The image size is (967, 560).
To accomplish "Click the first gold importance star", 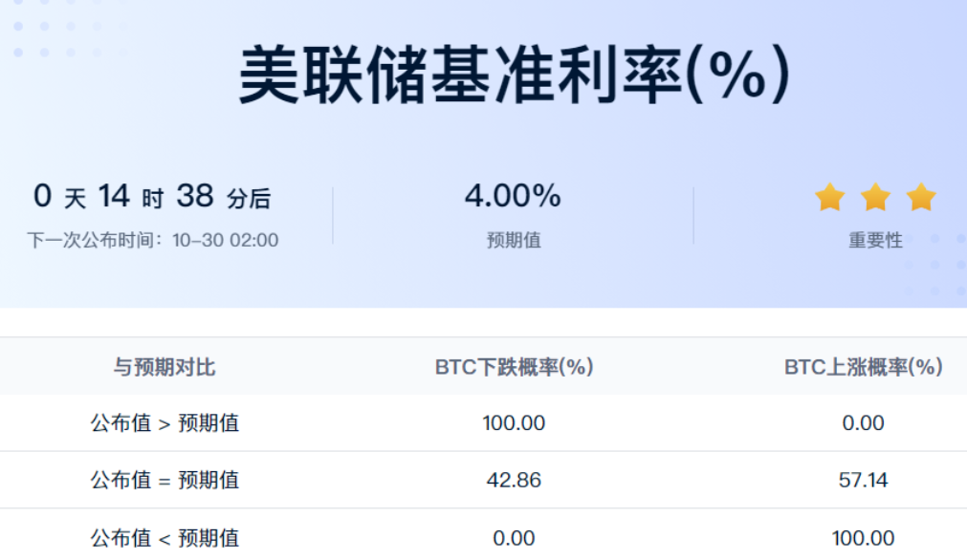I will (829, 198).
